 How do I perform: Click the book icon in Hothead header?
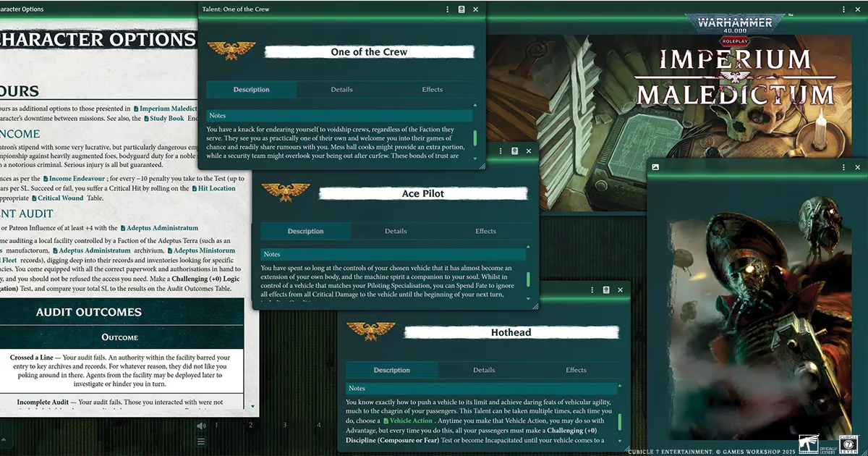[x=606, y=290]
